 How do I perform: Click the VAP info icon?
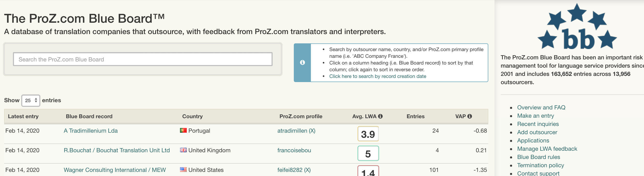click(470, 116)
